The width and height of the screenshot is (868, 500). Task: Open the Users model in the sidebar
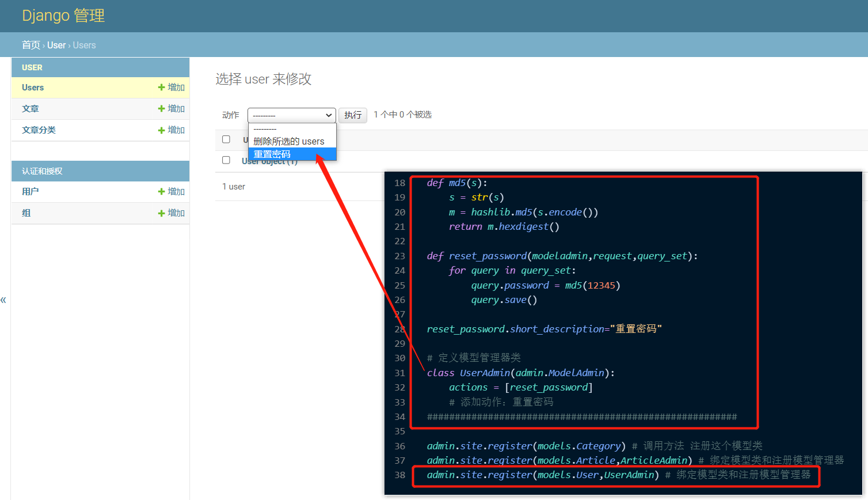pyautogui.click(x=33, y=88)
